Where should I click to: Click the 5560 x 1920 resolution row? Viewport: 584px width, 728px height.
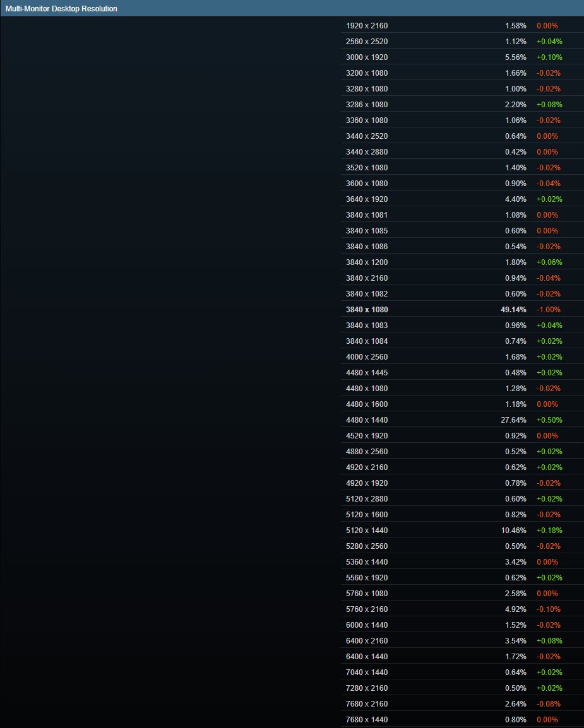coord(462,578)
